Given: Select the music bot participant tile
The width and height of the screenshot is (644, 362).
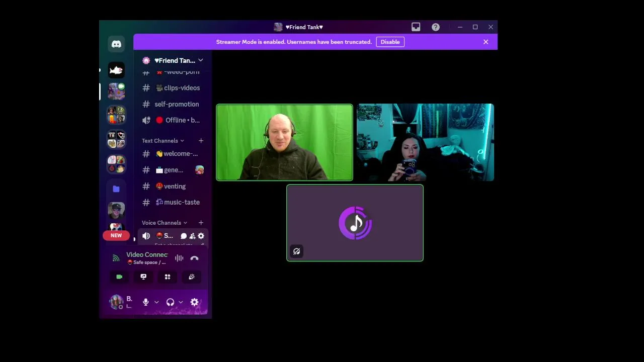Looking at the screenshot, I should (x=355, y=223).
